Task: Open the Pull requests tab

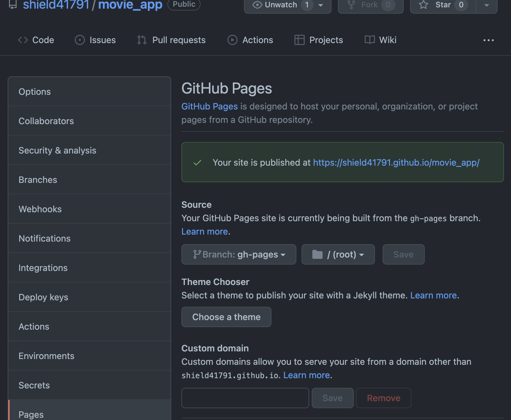Action: (172, 40)
